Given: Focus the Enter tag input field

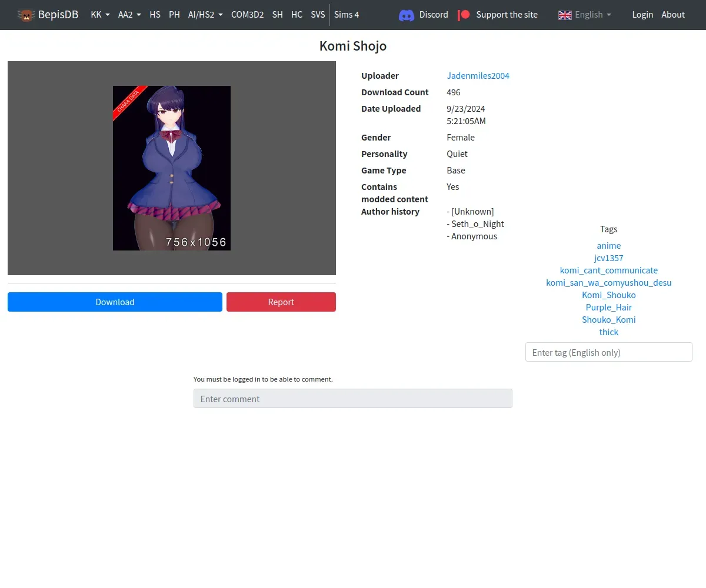Looking at the screenshot, I should click(609, 352).
